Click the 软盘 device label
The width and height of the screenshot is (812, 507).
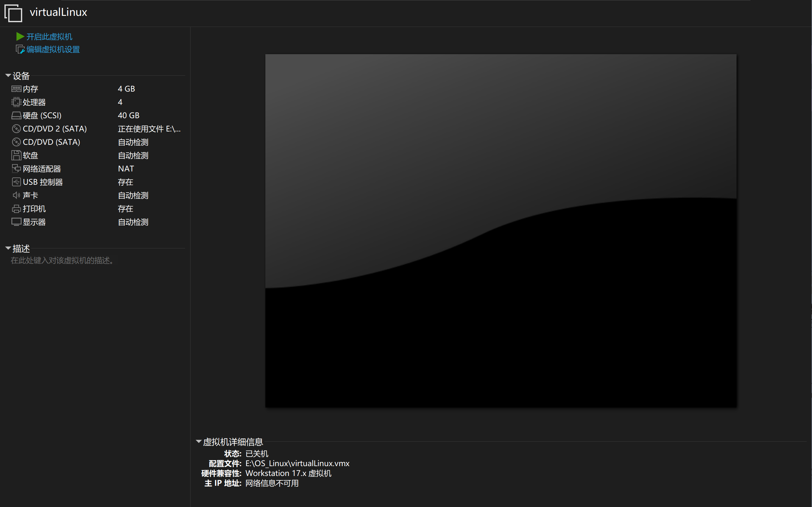[x=30, y=155]
